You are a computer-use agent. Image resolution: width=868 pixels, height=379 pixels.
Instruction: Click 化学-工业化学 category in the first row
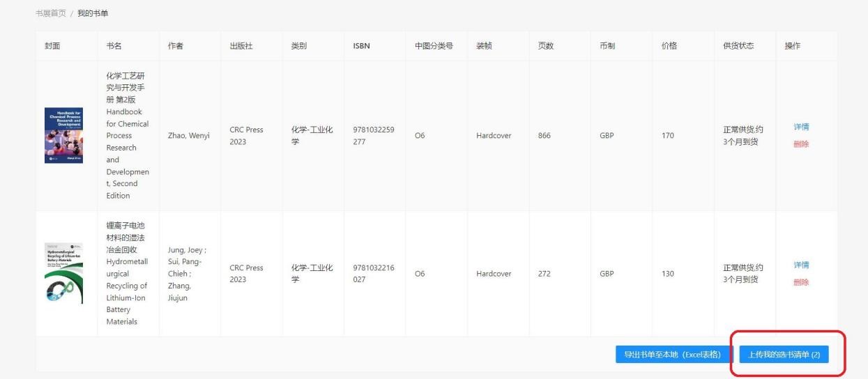[312, 135]
